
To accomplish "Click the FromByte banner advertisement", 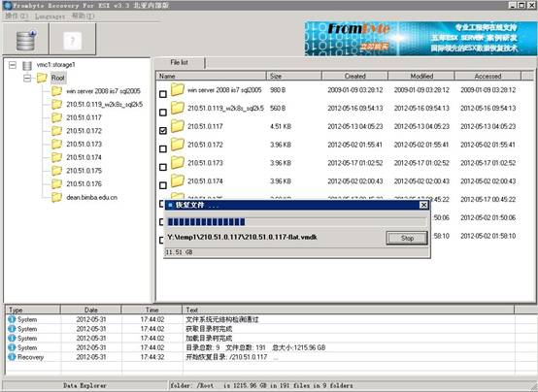I will coord(420,39).
